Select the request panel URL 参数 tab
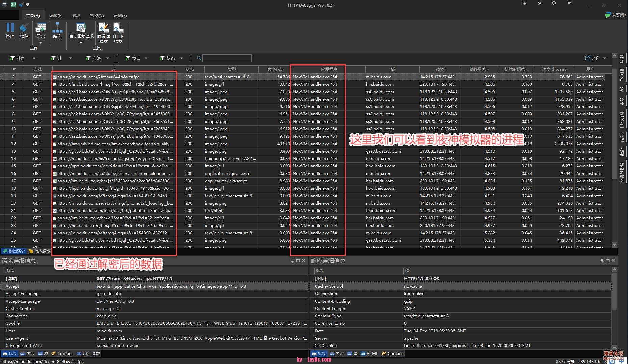This screenshot has width=628, height=364. point(88,354)
